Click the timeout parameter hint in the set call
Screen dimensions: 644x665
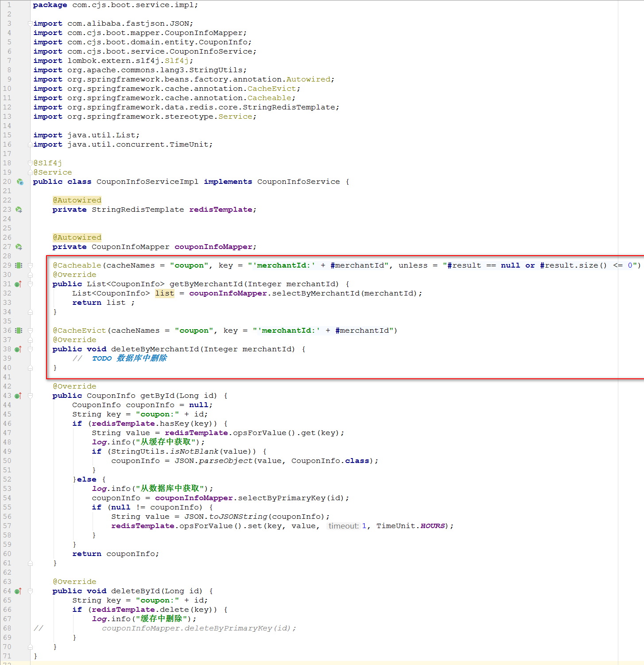343,526
